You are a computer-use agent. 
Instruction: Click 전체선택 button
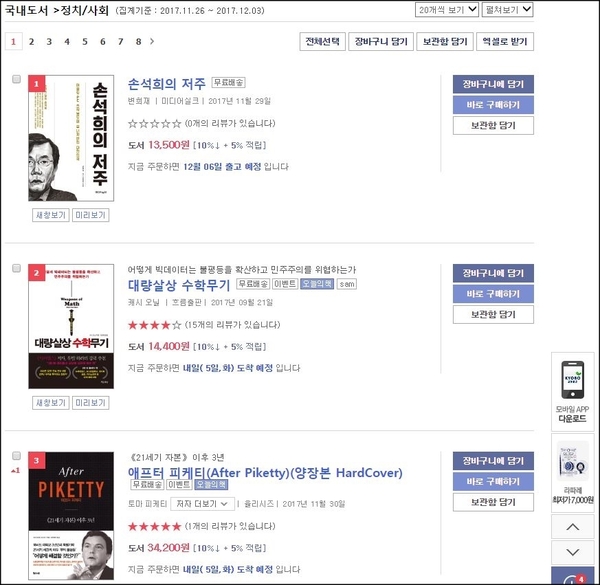(322, 41)
